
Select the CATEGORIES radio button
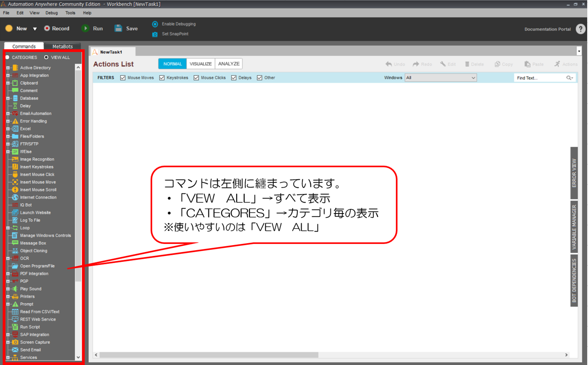7,57
